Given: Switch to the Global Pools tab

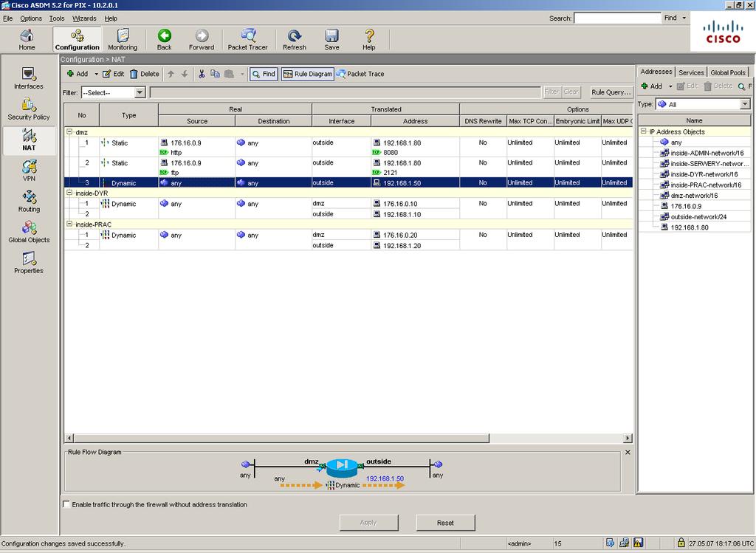Looking at the screenshot, I should click(727, 72).
